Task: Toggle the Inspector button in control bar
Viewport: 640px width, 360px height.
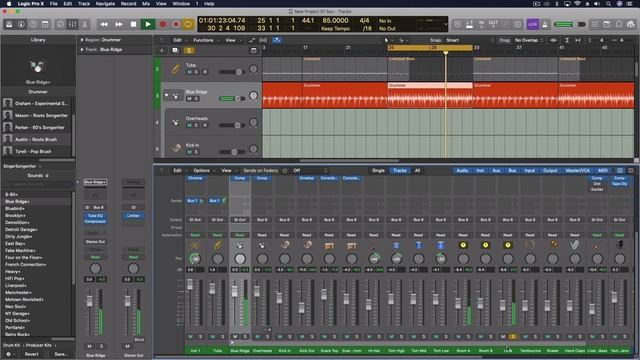Action: pyautogui.click(x=21, y=24)
